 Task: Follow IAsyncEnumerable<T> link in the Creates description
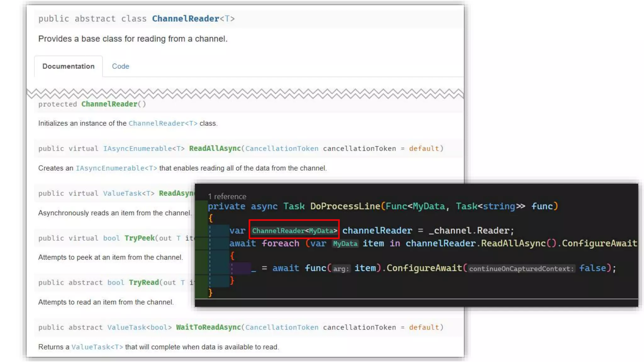coord(116,168)
